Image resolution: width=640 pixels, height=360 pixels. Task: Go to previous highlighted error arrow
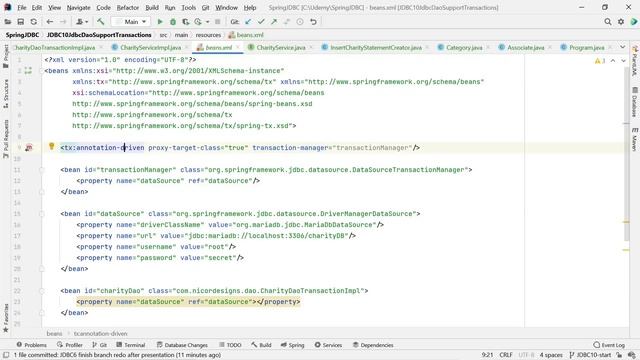[613, 61]
